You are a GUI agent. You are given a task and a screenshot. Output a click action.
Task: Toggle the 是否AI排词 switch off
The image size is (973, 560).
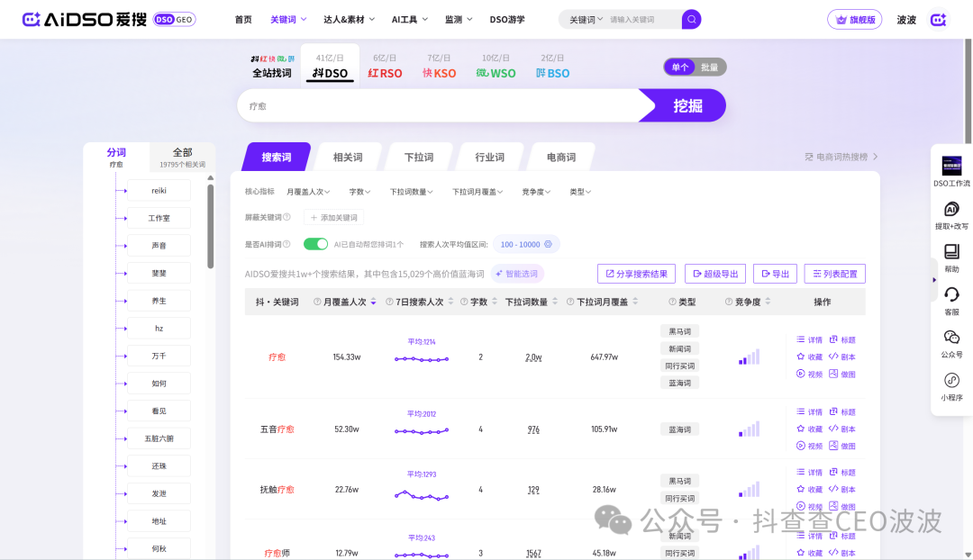click(315, 244)
